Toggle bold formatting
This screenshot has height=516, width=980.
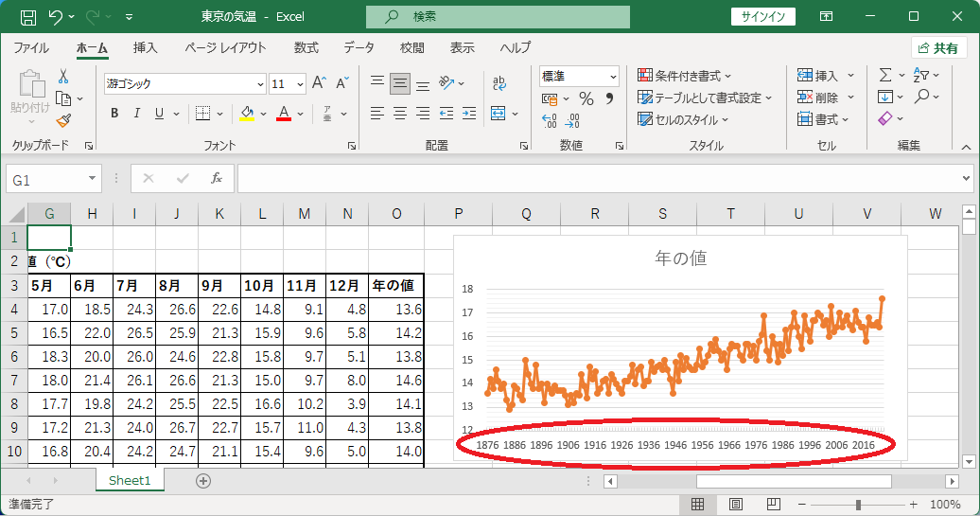[114, 114]
